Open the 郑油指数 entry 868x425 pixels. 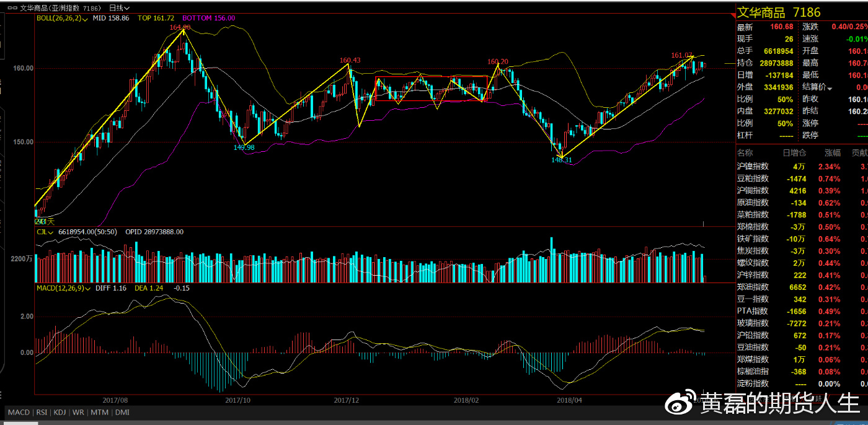[x=802, y=287]
